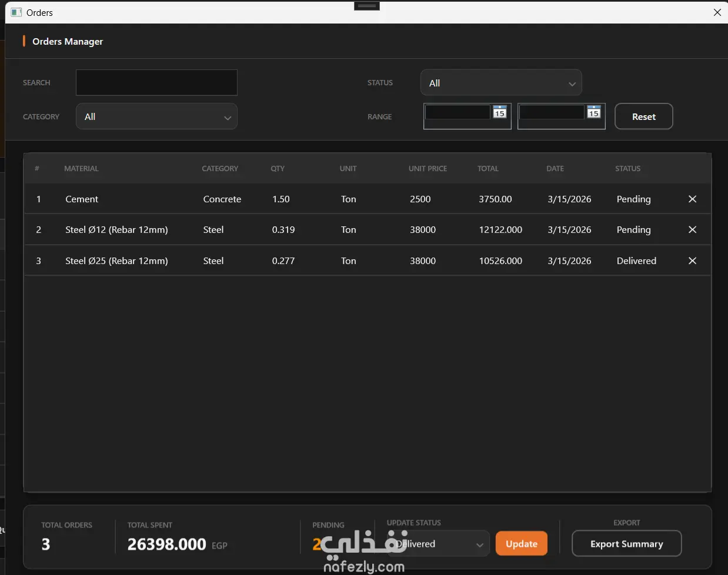Click the 3750.00 total cell

tap(495, 199)
